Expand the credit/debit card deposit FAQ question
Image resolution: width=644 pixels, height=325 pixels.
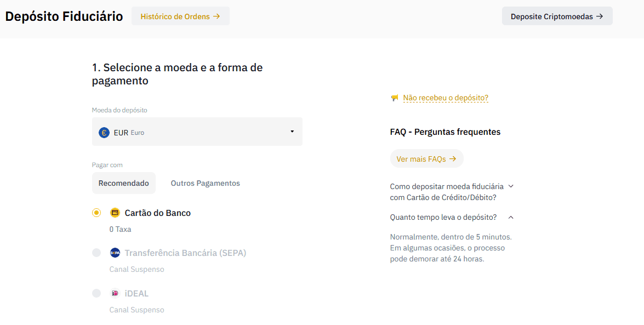pyautogui.click(x=511, y=186)
